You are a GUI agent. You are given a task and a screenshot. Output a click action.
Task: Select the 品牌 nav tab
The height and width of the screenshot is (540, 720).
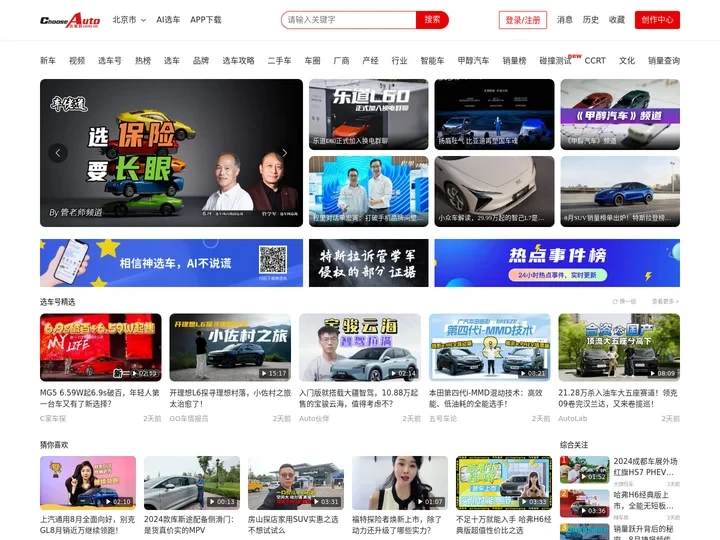[x=201, y=61]
